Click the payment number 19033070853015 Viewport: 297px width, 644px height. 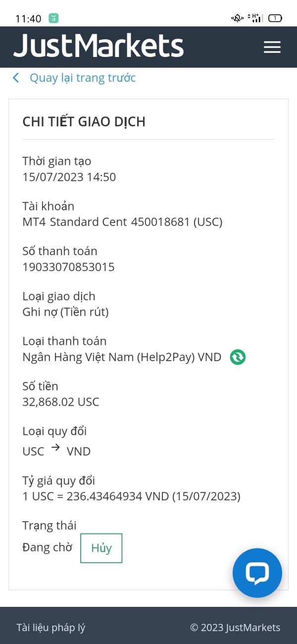coord(68,267)
